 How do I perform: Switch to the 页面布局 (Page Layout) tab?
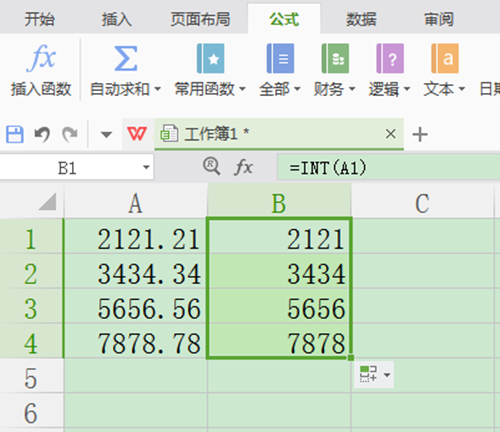click(x=200, y=19)
